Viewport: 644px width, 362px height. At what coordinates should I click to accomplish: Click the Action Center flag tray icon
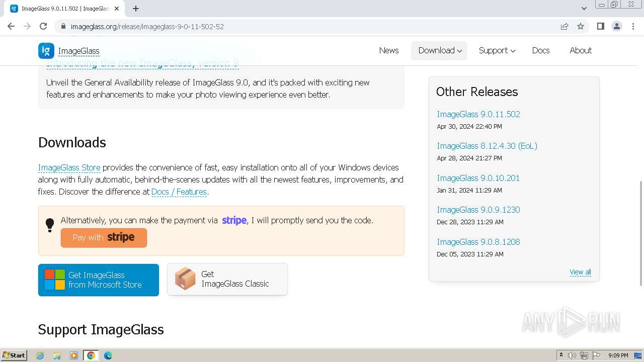[596, 355]
